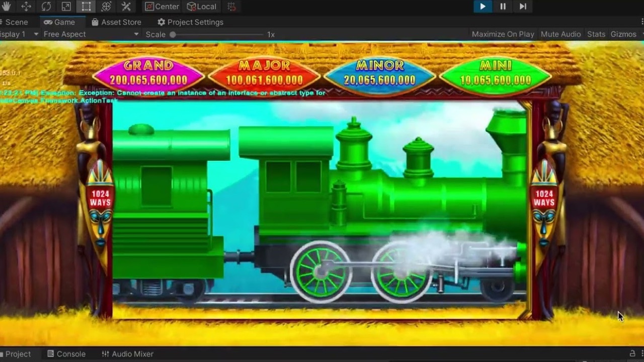
Task: Show the Stats overlay
Action: pos(596,34)
